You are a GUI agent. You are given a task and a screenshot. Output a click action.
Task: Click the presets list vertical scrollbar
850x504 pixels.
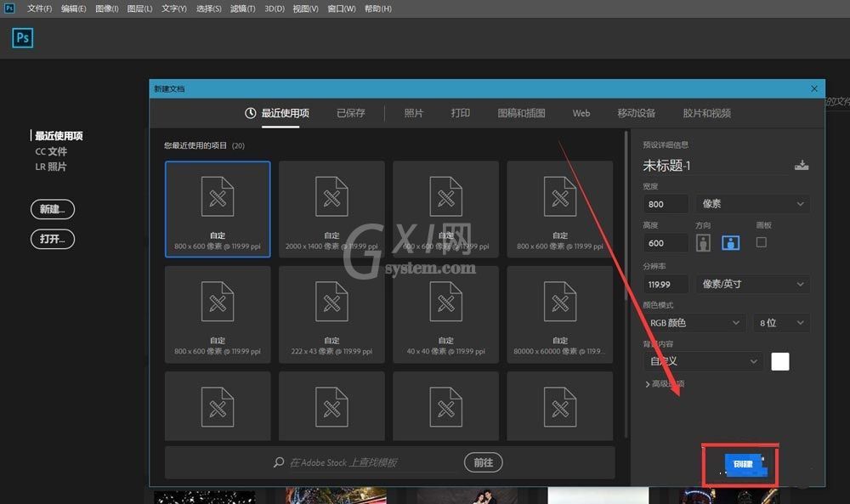point(626,216)
